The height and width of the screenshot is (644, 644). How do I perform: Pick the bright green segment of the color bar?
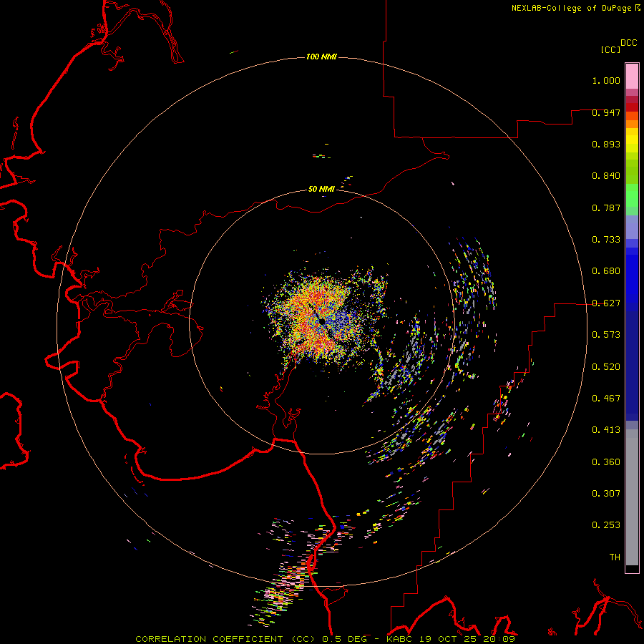pyautogui.click(x=632, y=195)
